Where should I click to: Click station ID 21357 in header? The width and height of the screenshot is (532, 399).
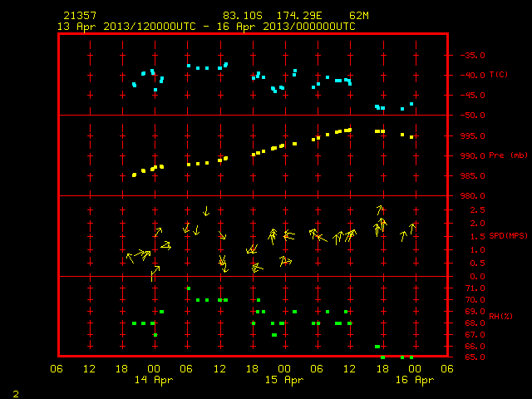(x=80, y=16)
